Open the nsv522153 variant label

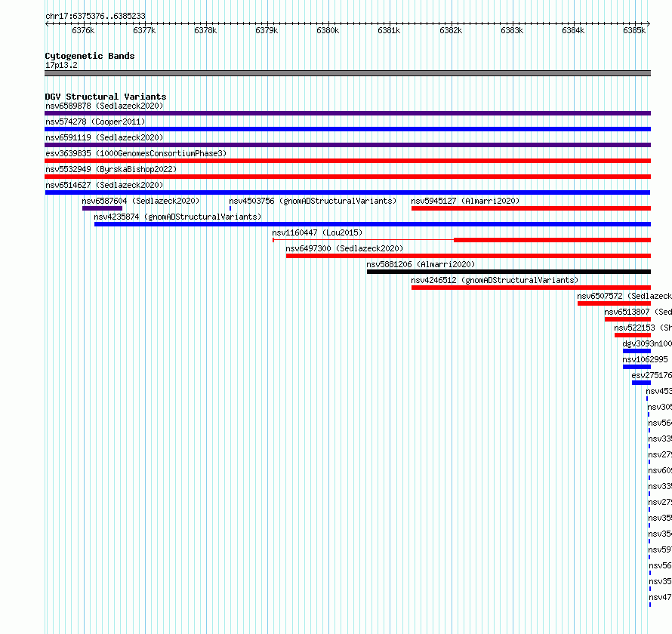click(x=643, y=328)
